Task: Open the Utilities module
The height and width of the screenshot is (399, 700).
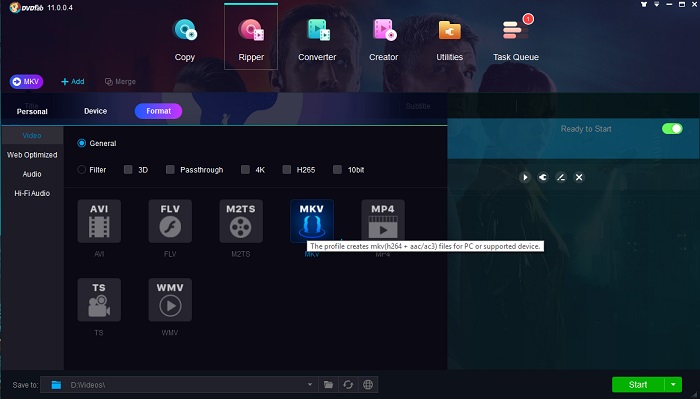Action: tap(449, 39)
